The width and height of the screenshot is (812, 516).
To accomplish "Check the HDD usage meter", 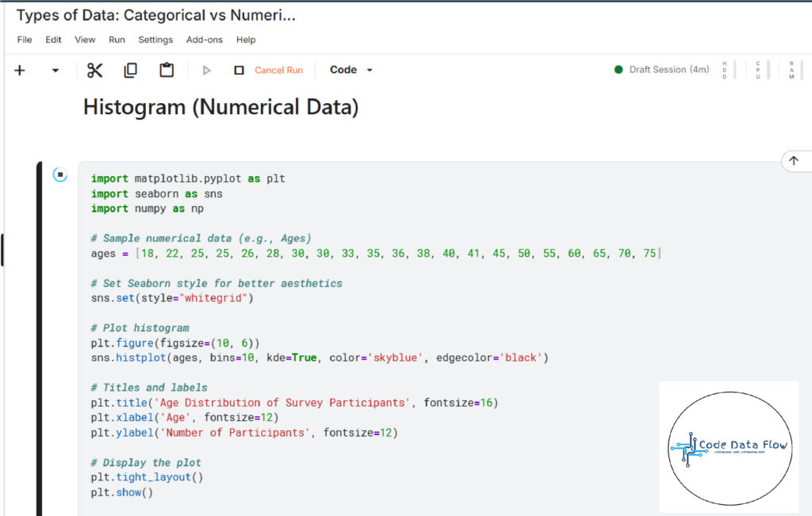I will tap(728, 70).
